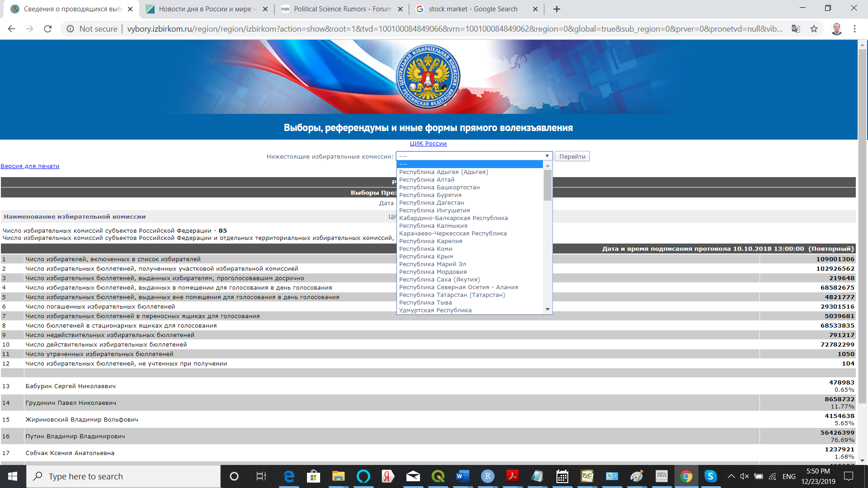
Task: Click the back navigation arrow
Action: [12, 29]
